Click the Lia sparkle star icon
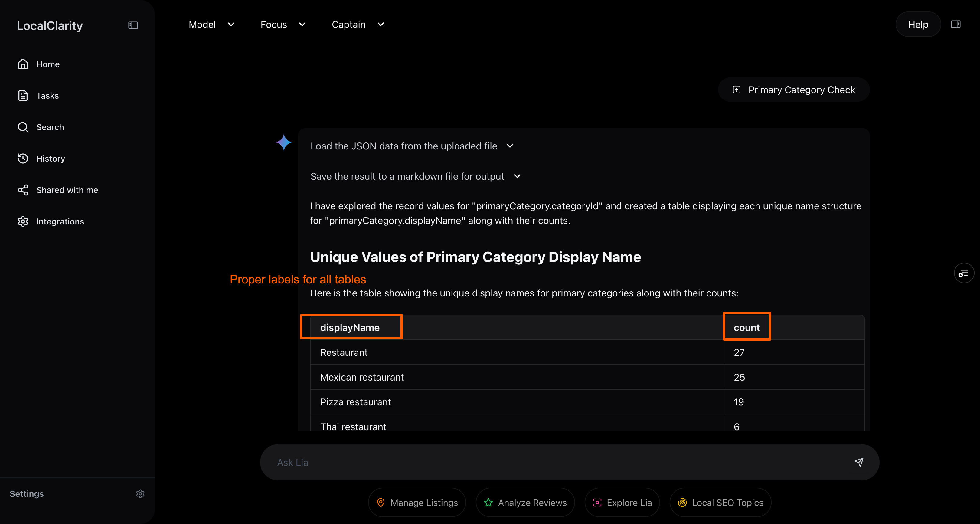The width and height of the screenshot is (980, 524). pyautogui.click(x=283, y=142)
